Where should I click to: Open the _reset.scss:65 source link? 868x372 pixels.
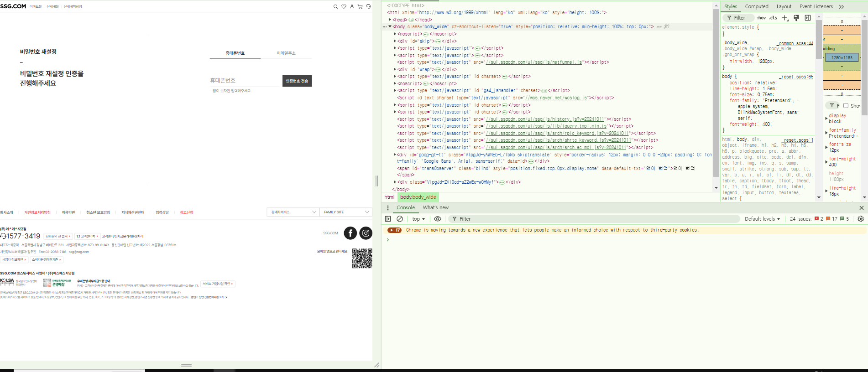tap(797, 77)
